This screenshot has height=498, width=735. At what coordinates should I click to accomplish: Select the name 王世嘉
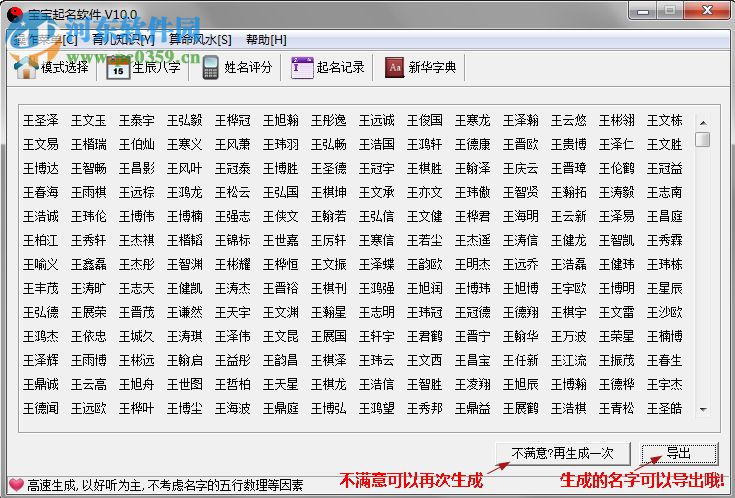(x=281, y=241)
